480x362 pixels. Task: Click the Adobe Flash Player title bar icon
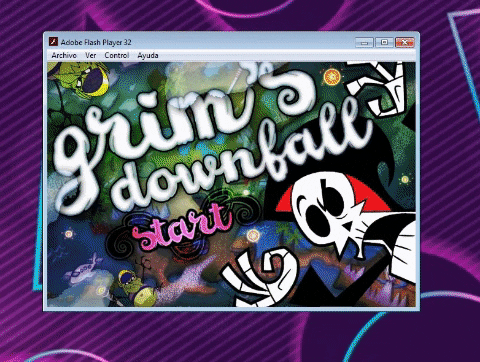coord(53,42)
